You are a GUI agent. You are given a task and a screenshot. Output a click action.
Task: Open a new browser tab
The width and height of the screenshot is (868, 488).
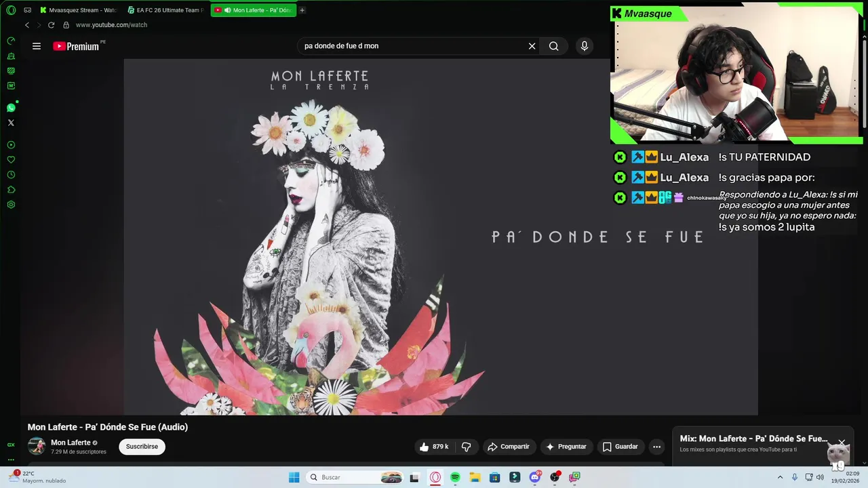pos(302,10)
